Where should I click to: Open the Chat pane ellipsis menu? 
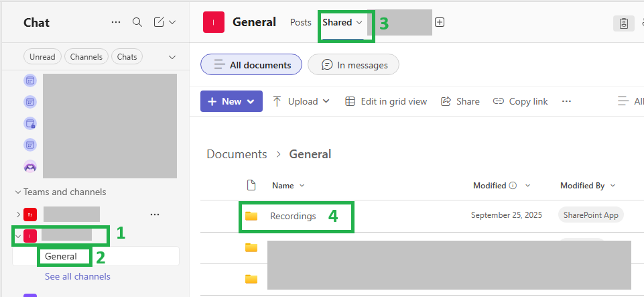116,22
